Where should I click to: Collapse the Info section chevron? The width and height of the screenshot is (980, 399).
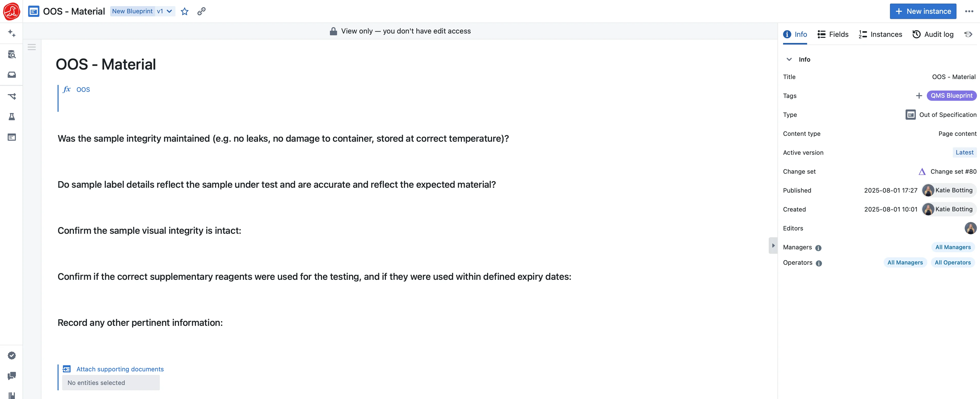(789, 59)
